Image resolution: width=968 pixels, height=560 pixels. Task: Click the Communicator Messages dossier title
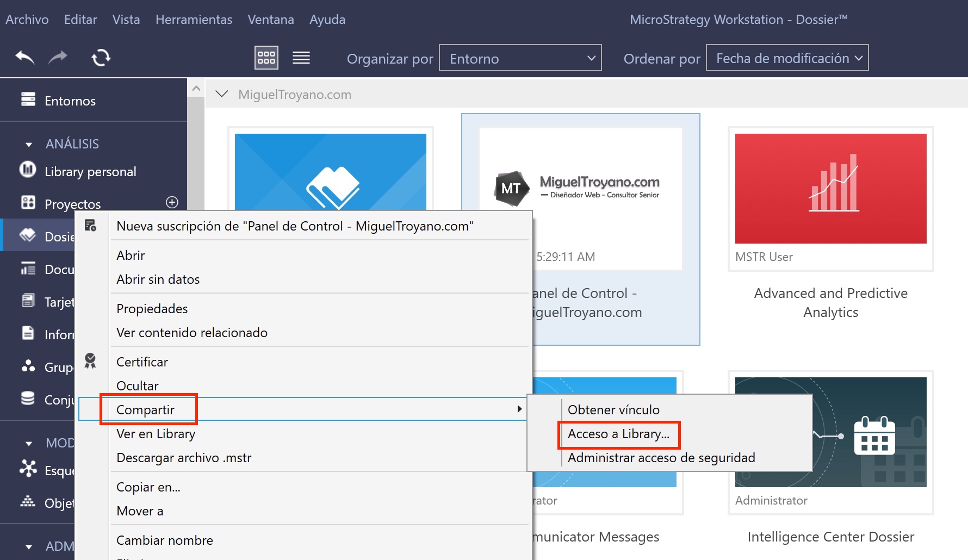pos(596,537)
